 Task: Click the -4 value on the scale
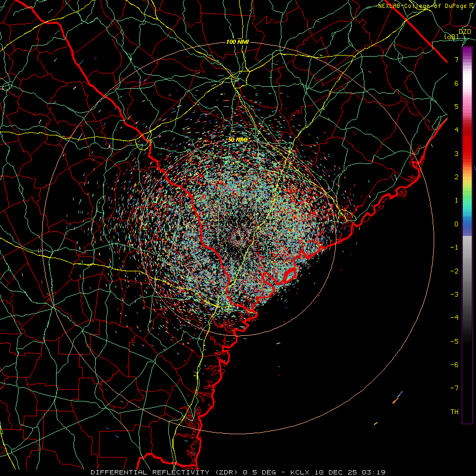(454, 318)
